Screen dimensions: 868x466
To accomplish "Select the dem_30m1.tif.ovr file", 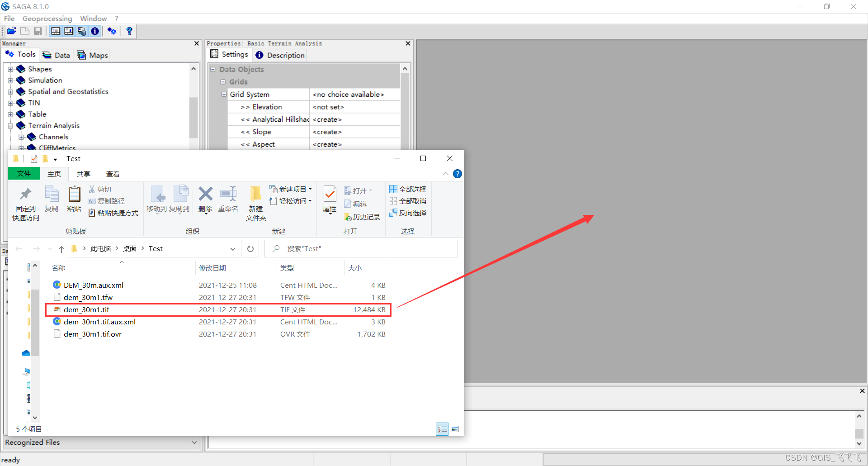I will pos(218,334).
